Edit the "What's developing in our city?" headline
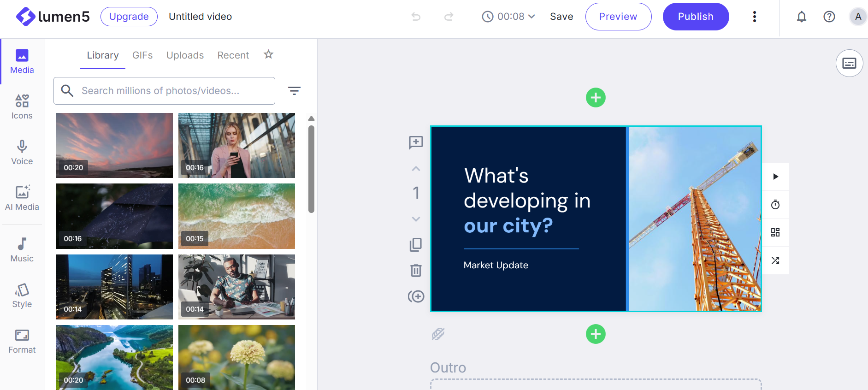This screenshot has height=390, width=868. (527, 201)
